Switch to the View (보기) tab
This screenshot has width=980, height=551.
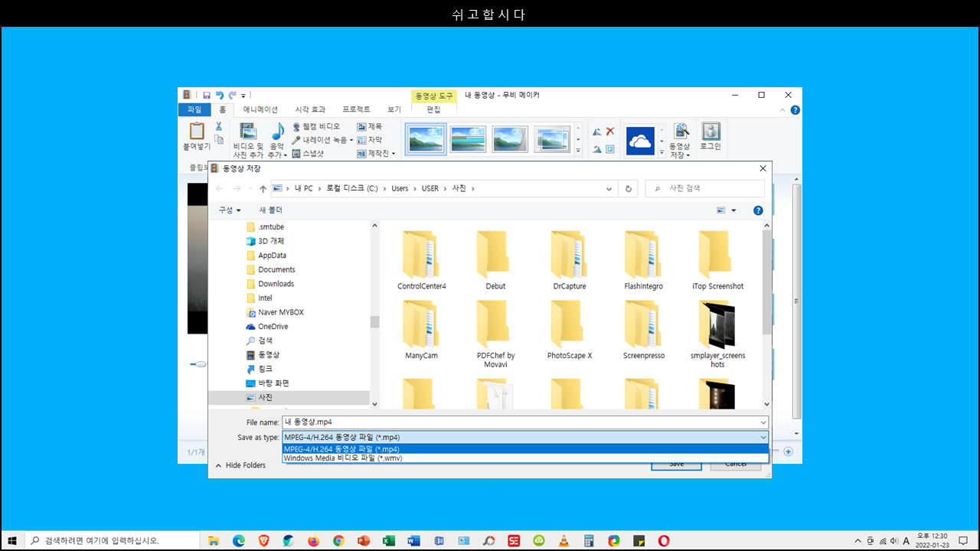point(394,109)
